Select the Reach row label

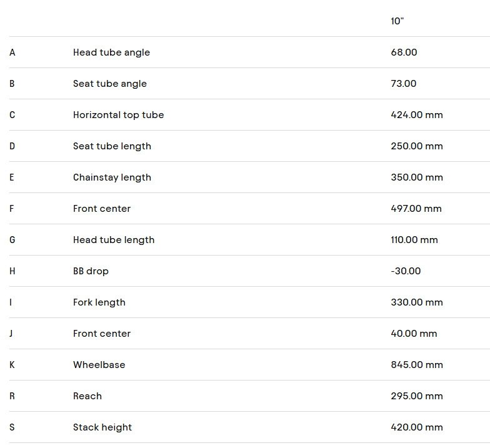click(87, 396)
